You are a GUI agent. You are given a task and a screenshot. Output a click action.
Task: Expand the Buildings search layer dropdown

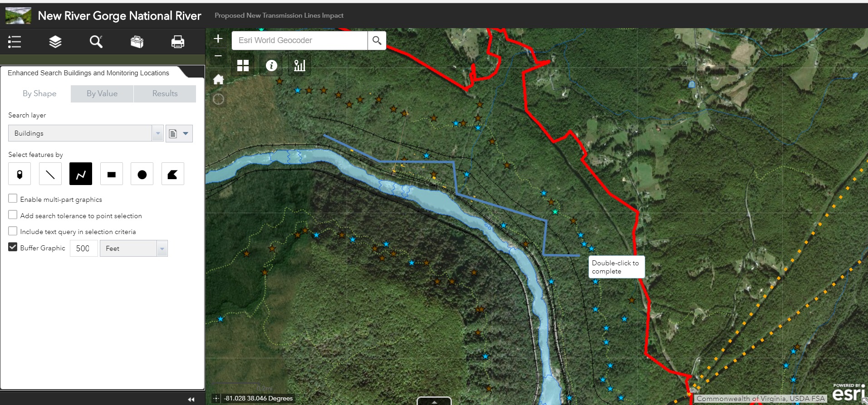[158, 133]
